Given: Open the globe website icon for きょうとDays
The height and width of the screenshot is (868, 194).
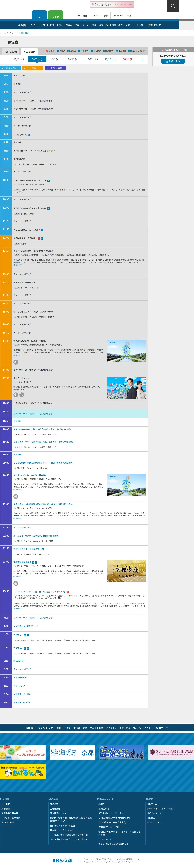Looking at the screenshot, I should [16, 395].
